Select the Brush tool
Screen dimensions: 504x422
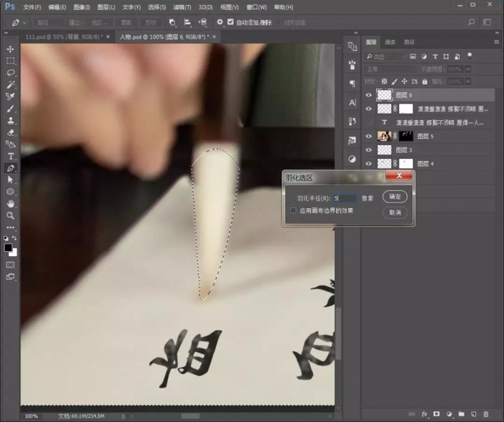tap(10, 109)
